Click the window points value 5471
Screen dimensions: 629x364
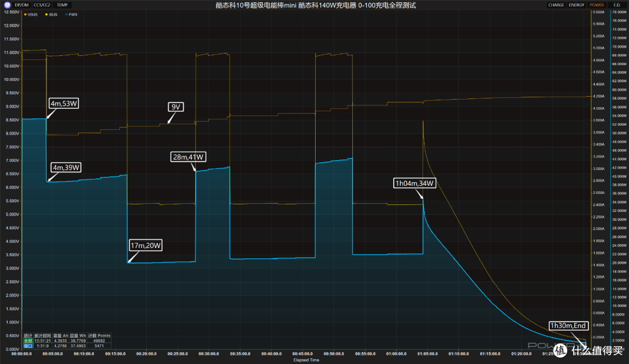pos(99,346)
